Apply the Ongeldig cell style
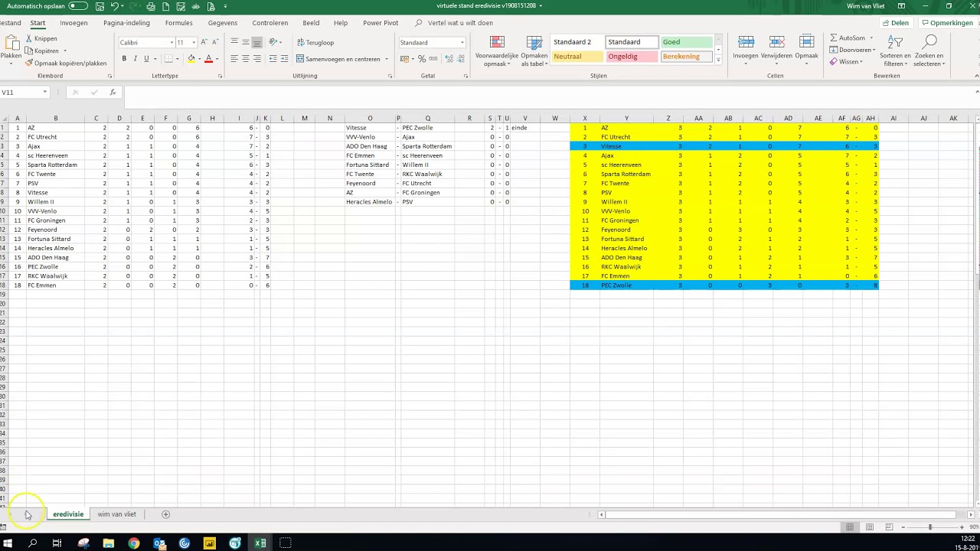Image resolution: width=980 pixels, height=551 pixels. pos(631,56)
